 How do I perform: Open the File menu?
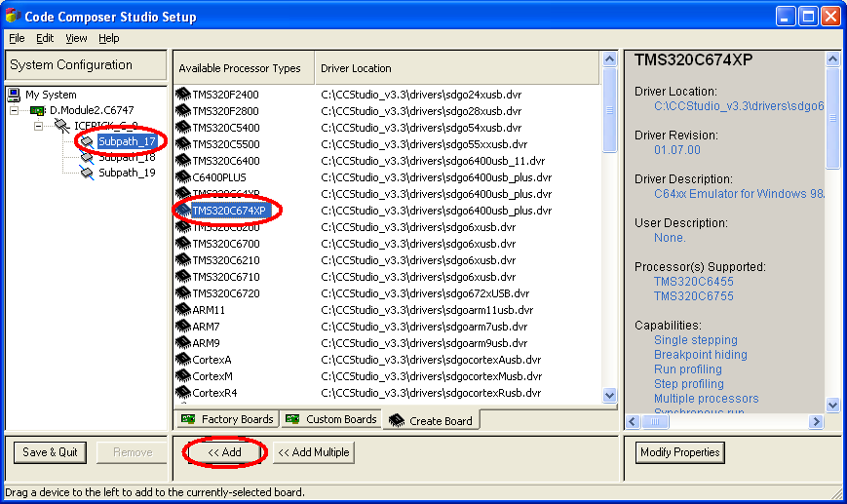[x=17, y=38]
